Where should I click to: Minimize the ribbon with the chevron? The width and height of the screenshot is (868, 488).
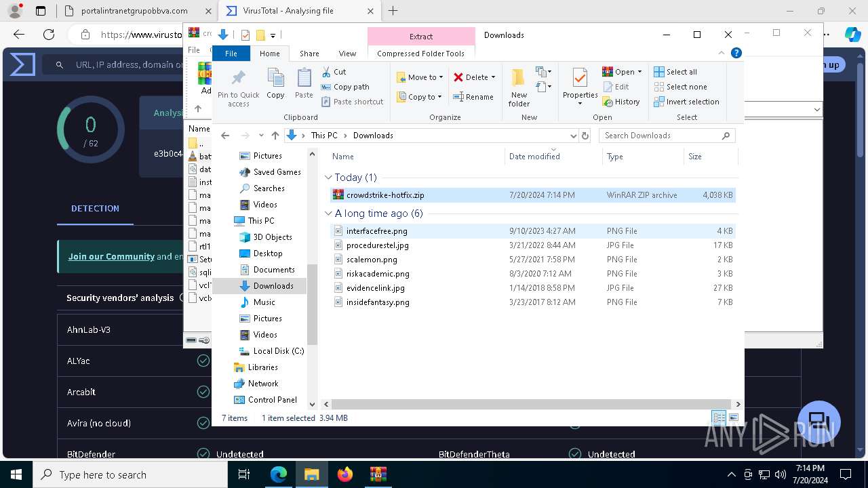(721, 53)
